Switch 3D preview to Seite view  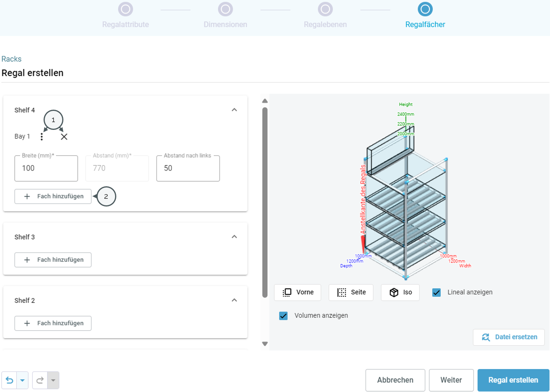click(351, 292)
